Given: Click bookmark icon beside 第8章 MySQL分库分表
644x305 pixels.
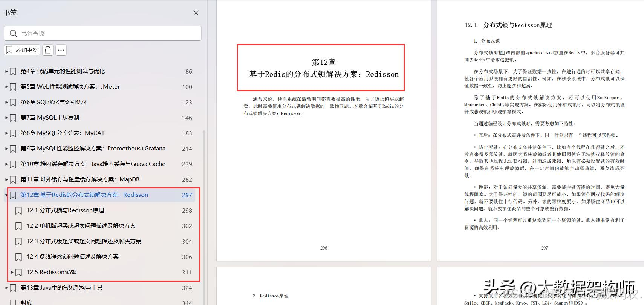Looking at the screenshot, I should (13, 133).
